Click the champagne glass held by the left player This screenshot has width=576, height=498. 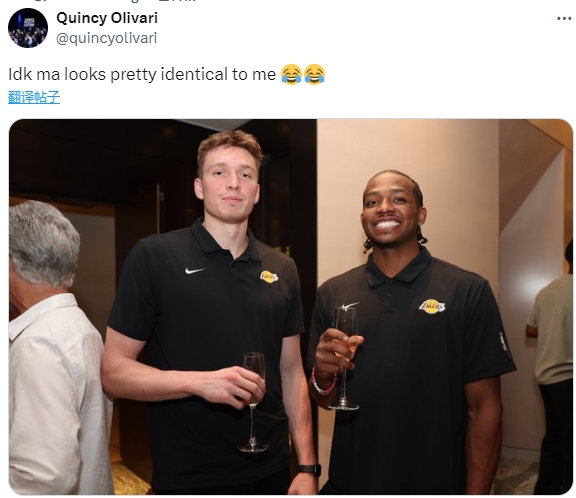pyautogui.click(x=253, y=402)
